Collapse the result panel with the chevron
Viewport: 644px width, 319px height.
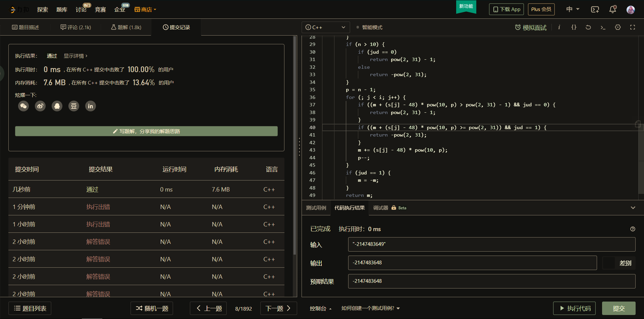click(x=633, y=208)
